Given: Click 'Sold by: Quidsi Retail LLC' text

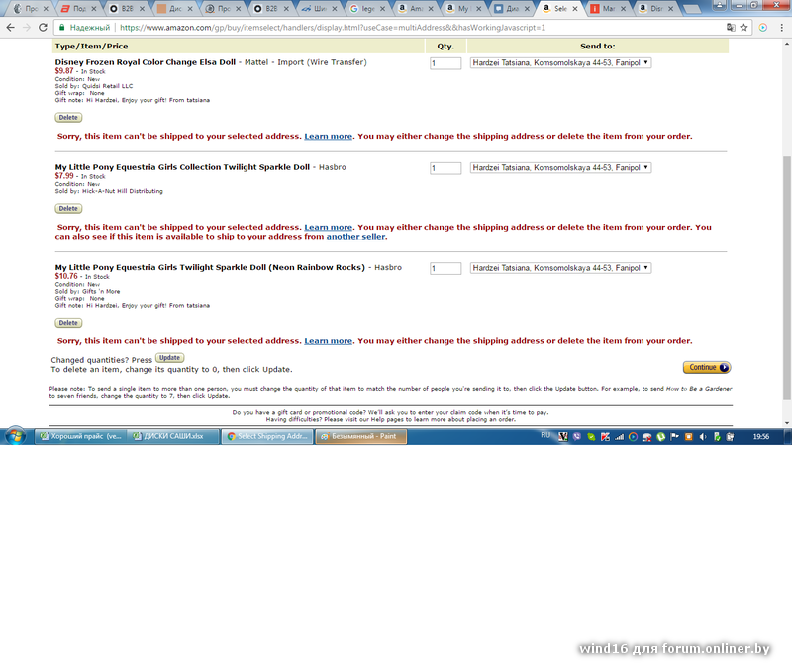Looking at the screenshot, I should coord(94,86).
